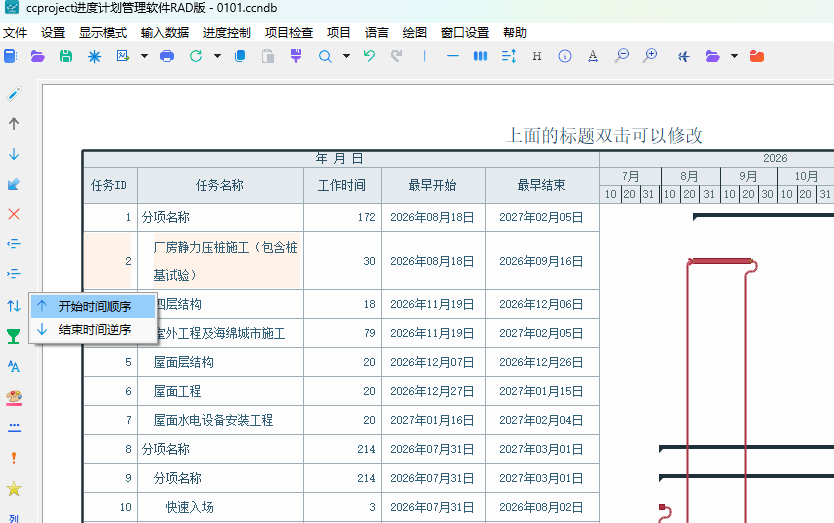
Task: Zoom out with the minus magnifier icon
Action: click(621, 56)
